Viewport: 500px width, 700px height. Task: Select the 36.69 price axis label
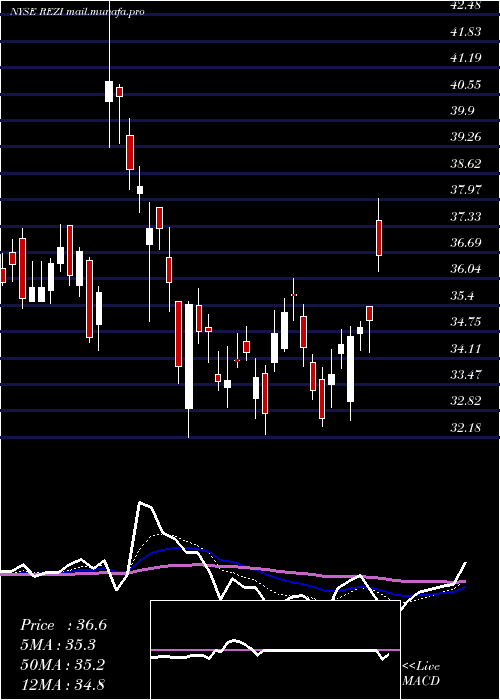click(466, 242)
